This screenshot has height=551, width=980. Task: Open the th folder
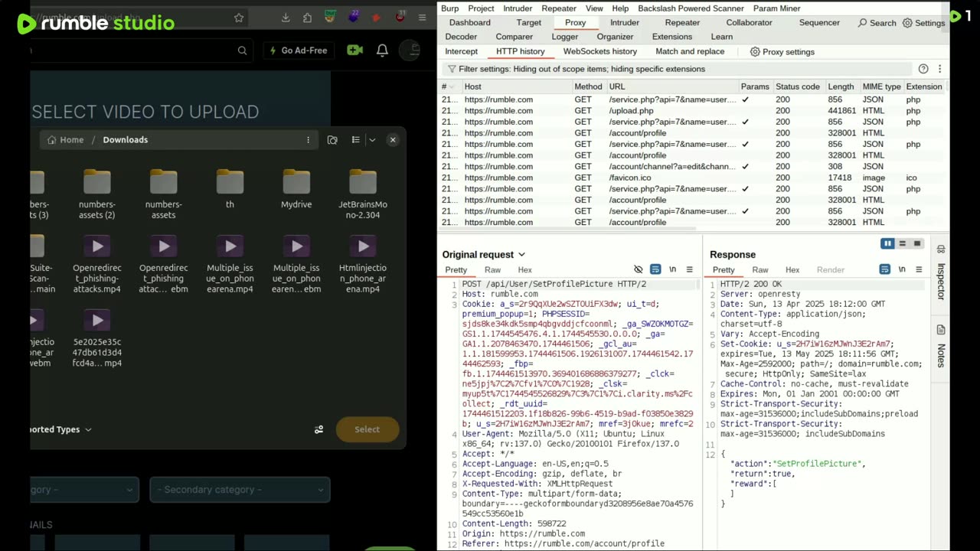230,189
